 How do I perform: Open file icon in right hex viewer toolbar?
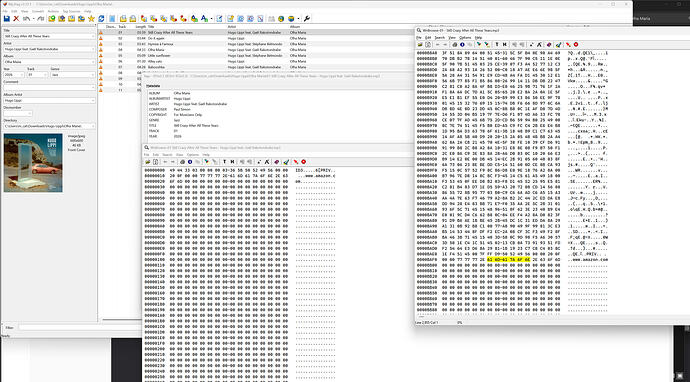coord(420,44)
